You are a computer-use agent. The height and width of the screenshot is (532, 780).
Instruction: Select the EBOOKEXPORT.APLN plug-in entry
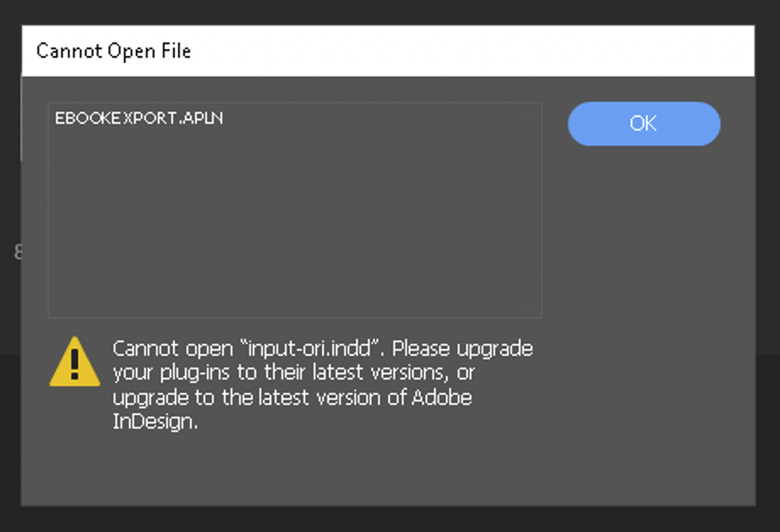pyautogui.click(x=138, y=118)
